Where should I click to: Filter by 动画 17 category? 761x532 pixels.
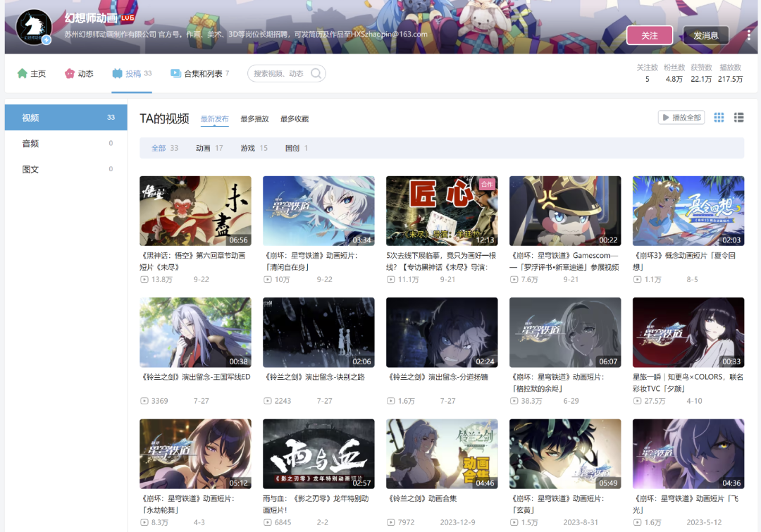[209, 148]
